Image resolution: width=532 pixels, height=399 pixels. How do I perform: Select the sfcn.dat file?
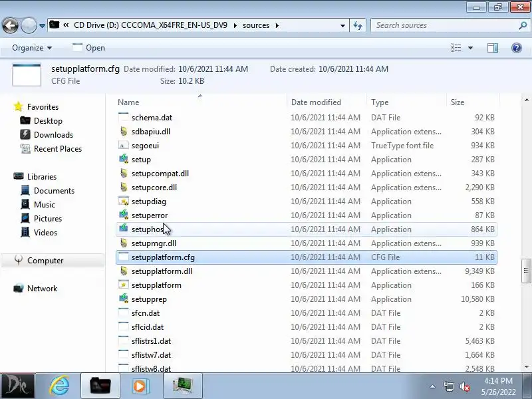tap(146, 313)
